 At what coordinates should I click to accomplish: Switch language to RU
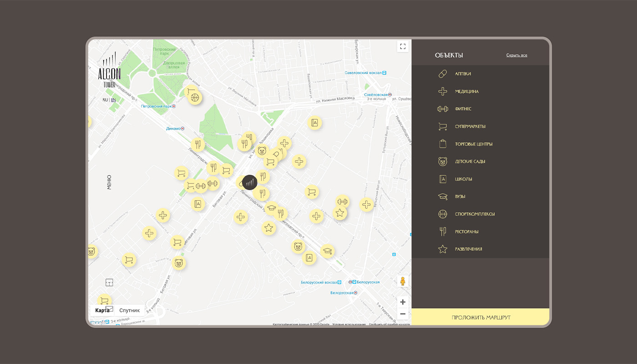[105, 100]
